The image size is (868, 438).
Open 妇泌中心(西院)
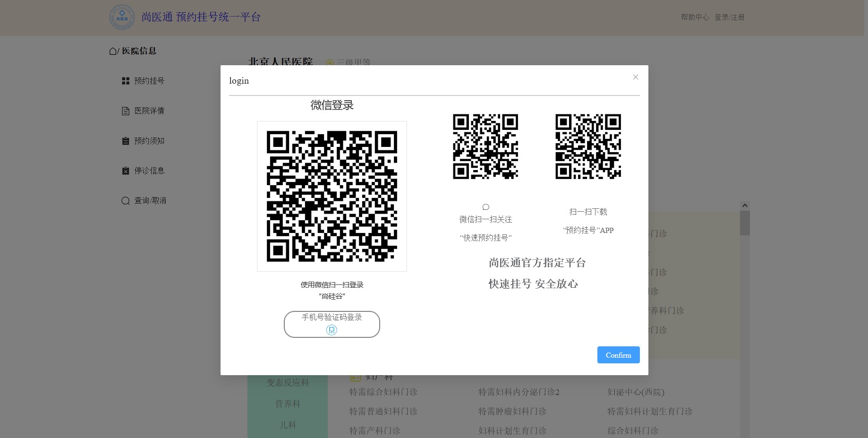click(636, 392)
